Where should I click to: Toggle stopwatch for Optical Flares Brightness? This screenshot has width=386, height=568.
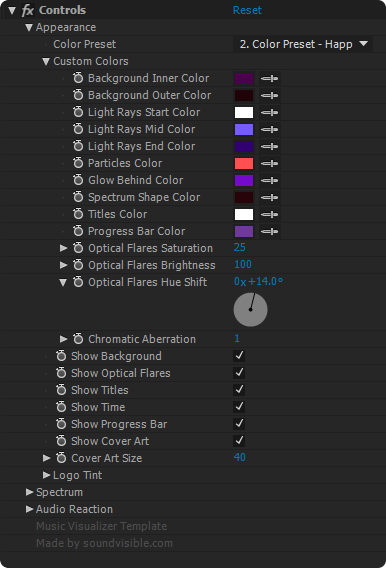pyautogui.click(x=78, y=265)
